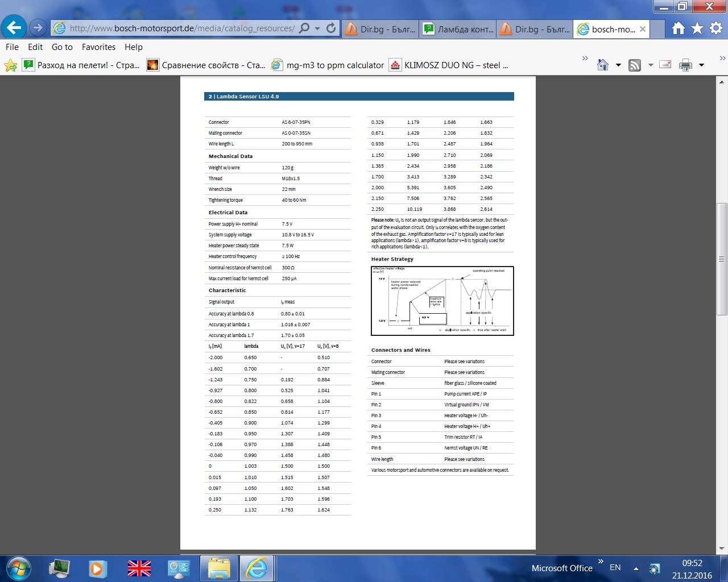Click the RSS feeds icon in command bar
Image resolution: width=728 pixels, height=582 pixels.
635,65
